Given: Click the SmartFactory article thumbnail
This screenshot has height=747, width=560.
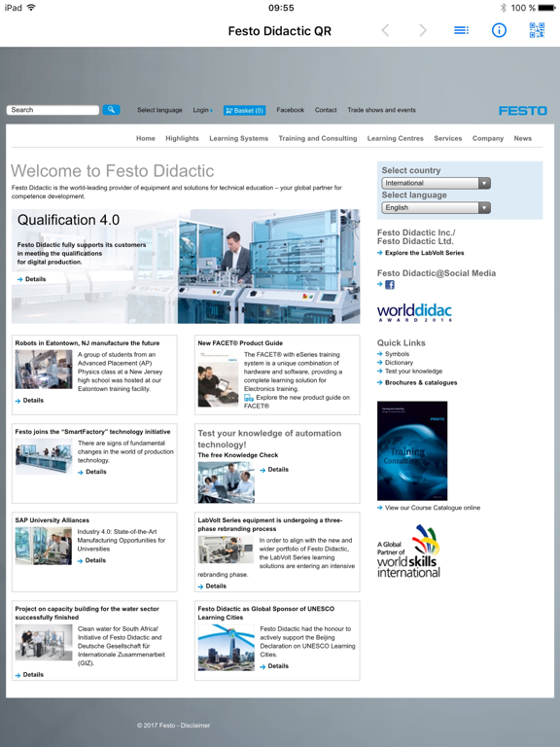Looking at the screenshot, I should (44, 456).
